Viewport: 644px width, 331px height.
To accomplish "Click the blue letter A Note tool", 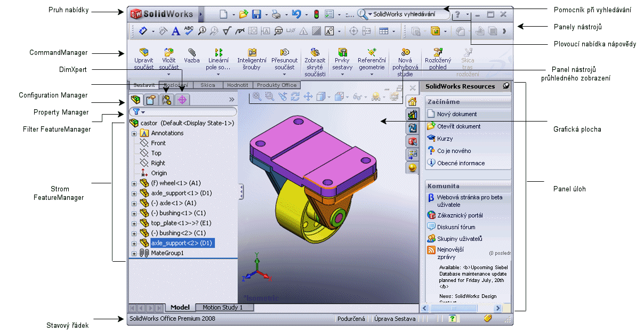I will 175,31.
